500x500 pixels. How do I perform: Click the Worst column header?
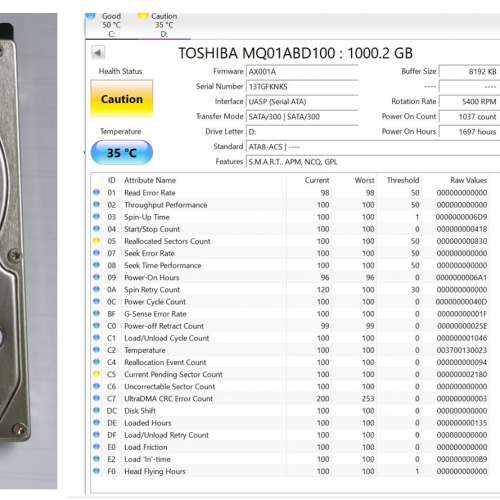coord(364,180)
